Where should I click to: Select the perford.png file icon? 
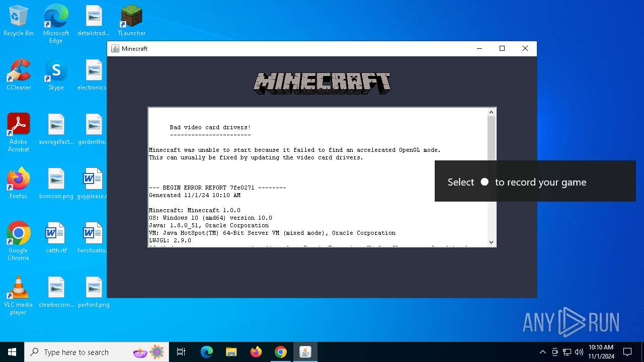(x=94, y=293)
